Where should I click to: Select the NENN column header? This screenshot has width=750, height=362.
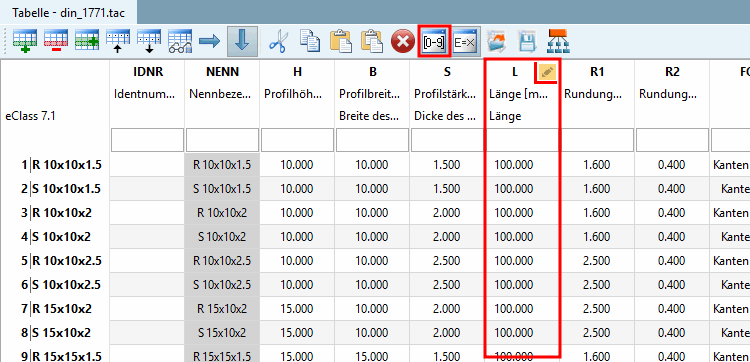222,72
